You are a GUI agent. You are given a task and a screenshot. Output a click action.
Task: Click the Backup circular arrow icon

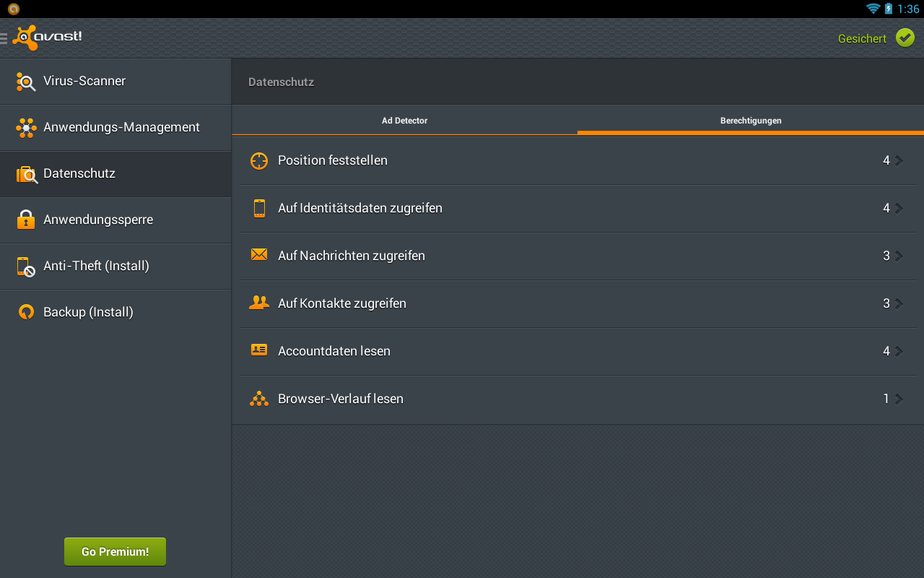point(26,312)
